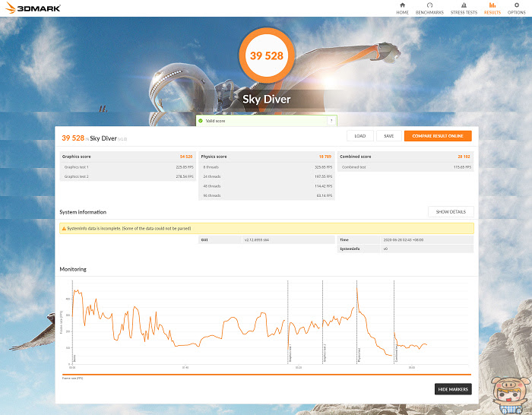This screenshot has width=532, height=415.
Task: Click the 3DMark logo
Action: pyautogui.click(x=33, y=8)
